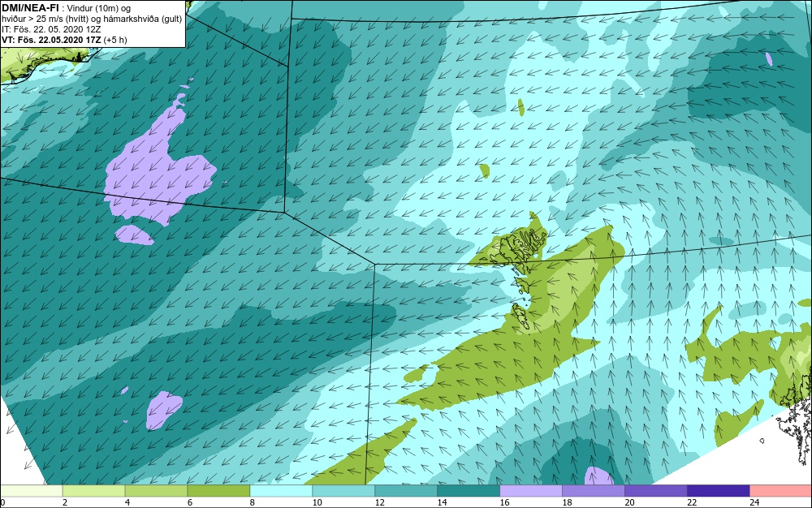The width and height of the screenshot is (812, 508).
Task: Select the pink above-24 m/s legend swatch
Action: pyautogui.click(x=781, y=491)
